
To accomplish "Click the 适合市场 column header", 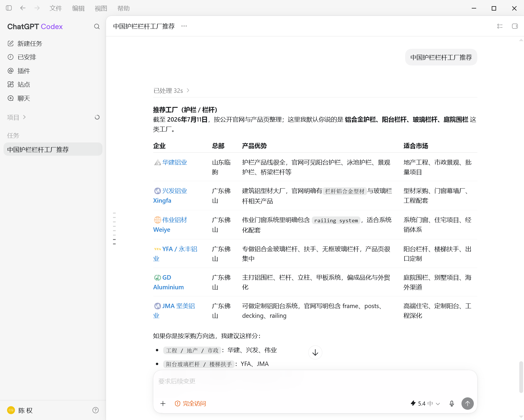I will (x=416, y=146).
